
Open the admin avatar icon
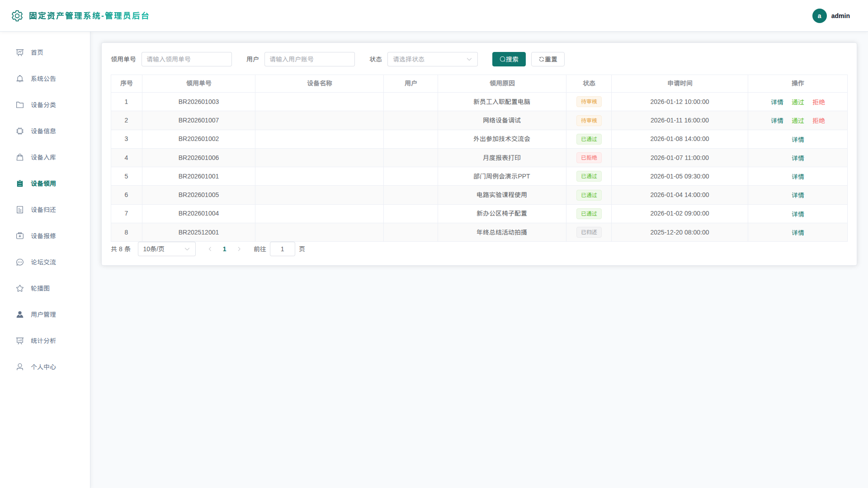pyautogui.click(x=819, y=16)
